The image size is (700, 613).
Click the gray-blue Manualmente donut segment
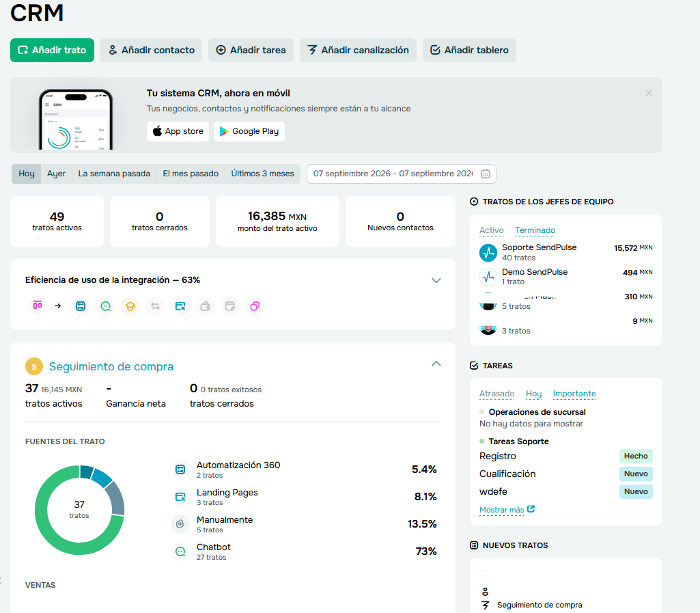(116, 499)
